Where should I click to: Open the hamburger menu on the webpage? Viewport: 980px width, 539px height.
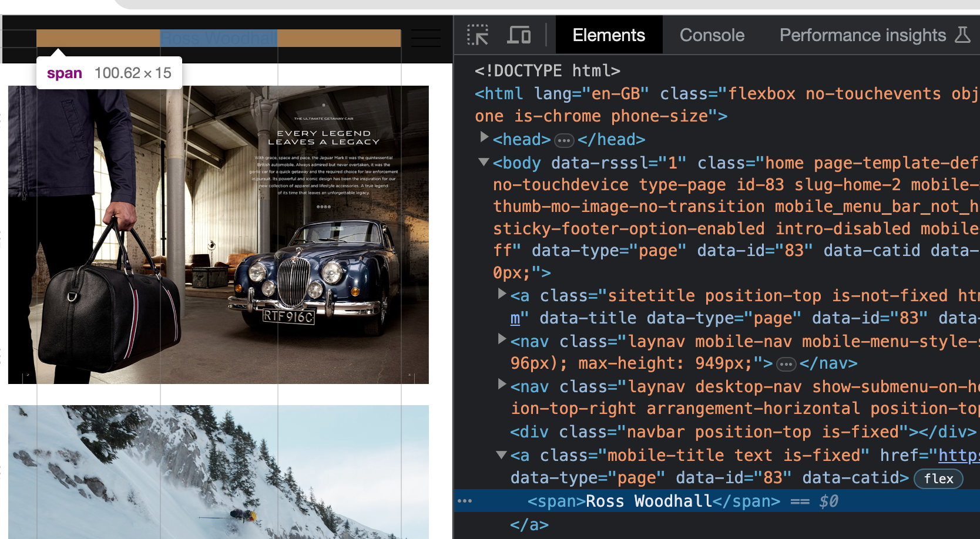point(425,38)
